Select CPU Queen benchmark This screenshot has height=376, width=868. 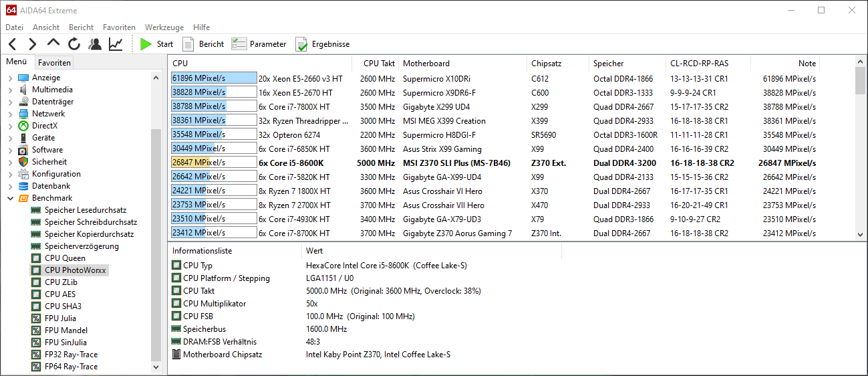click(65, 258)
